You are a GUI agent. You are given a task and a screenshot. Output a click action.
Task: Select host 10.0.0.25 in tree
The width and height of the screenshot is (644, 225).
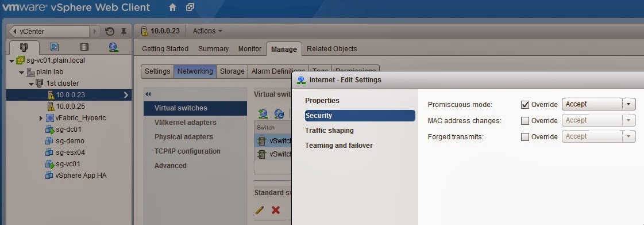pyautogui.click(x=70, y=106)
